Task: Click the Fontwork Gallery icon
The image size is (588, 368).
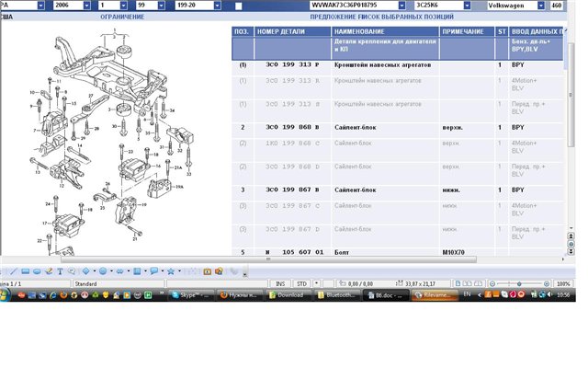Action: [207, 271]
